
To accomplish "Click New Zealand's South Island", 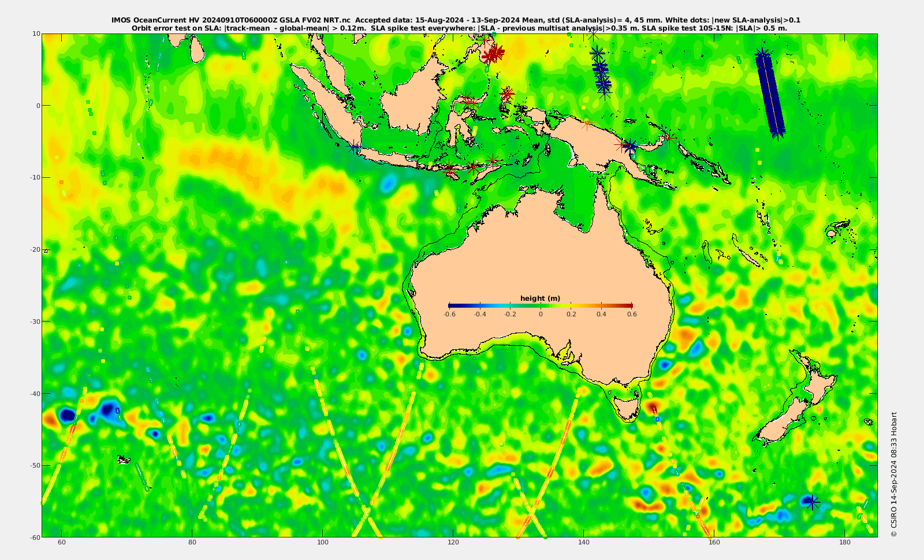I will tap(782, 421).
